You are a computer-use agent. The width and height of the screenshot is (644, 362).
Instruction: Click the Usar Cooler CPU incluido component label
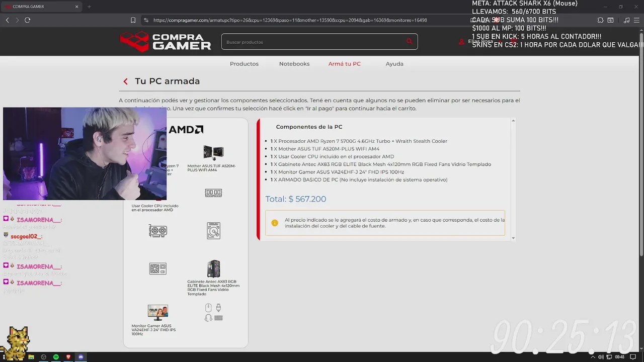point(155,208)
